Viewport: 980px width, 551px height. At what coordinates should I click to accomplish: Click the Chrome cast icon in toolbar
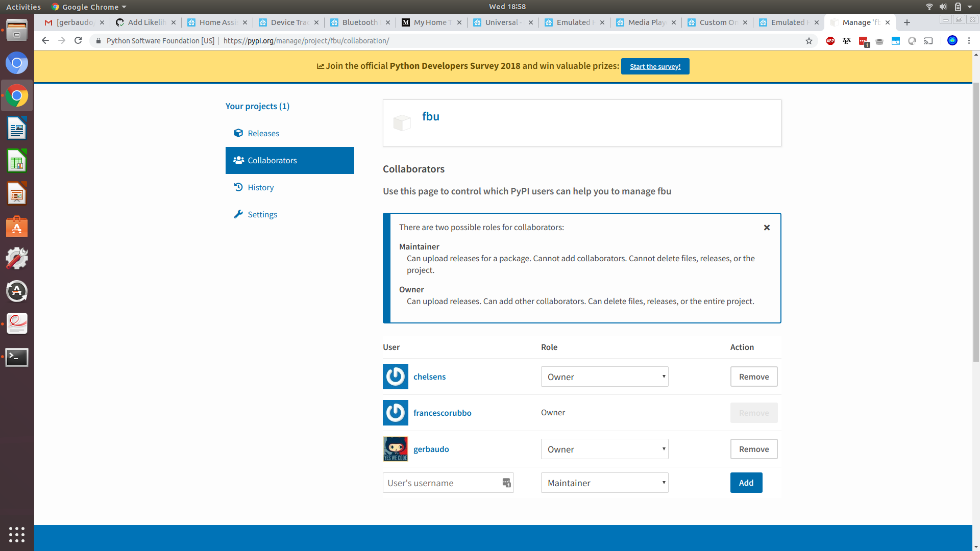coord(928,41)
